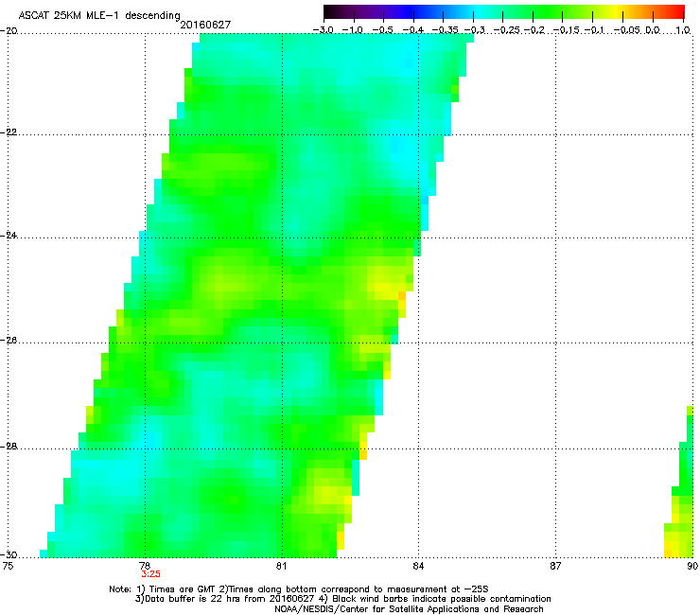Pick the black end of the color scale
This screenshot has height=615, width=700.
[x=328, y=11]
